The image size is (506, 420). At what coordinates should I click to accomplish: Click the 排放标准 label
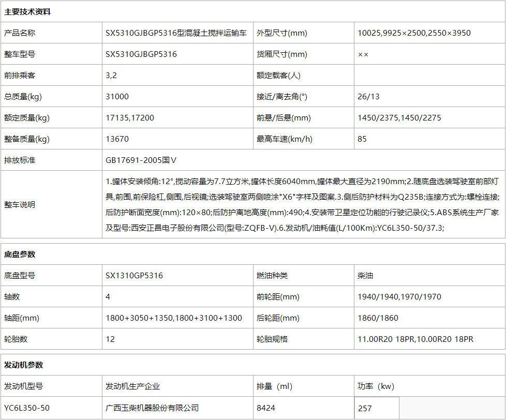(x=20, y=160)
